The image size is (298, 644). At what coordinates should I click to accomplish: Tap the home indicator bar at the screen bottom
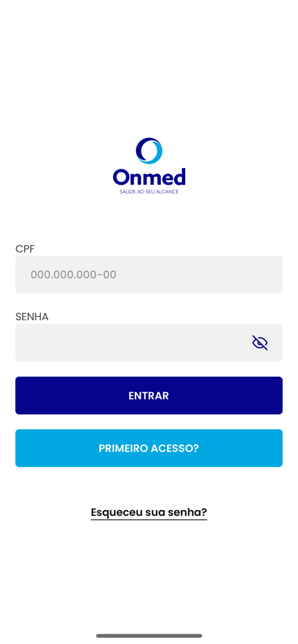point(149,636)
